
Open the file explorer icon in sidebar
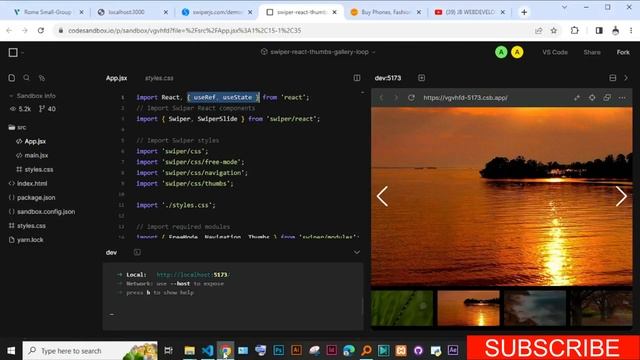[x=11, y=78]
